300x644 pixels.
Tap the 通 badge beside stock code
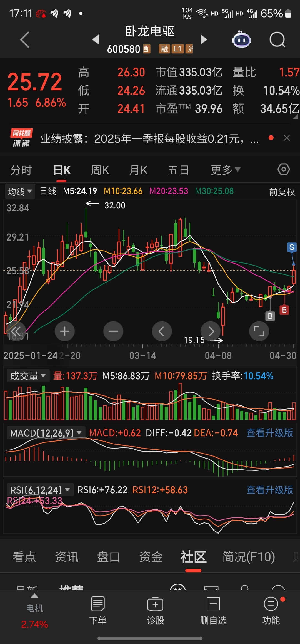[146, 49]
